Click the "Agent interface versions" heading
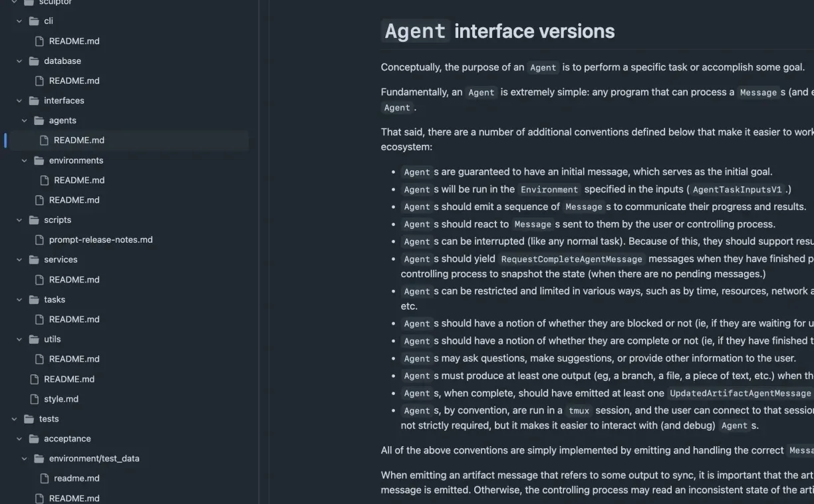Screen dimensions: 814x504 499,31
